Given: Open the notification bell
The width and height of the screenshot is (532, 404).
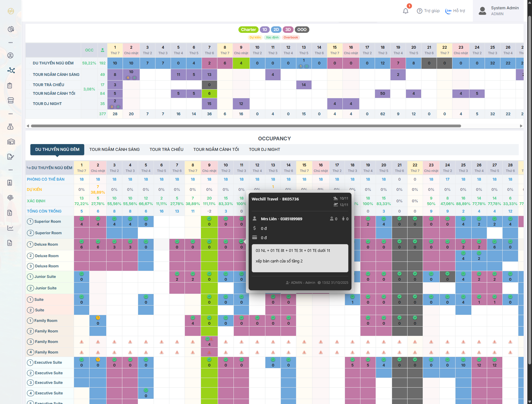Looking at the screenshot, I should (x=406, y=11).
